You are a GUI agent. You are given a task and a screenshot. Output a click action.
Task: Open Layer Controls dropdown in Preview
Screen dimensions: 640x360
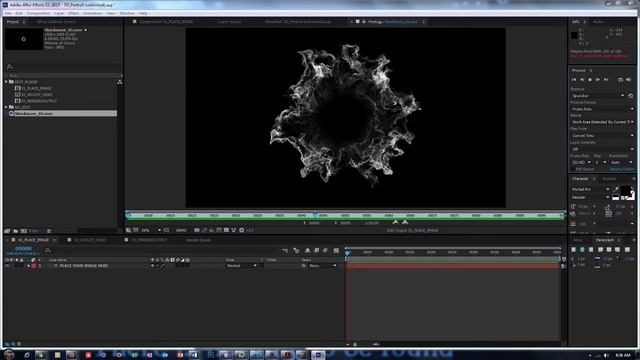(602, 149)
